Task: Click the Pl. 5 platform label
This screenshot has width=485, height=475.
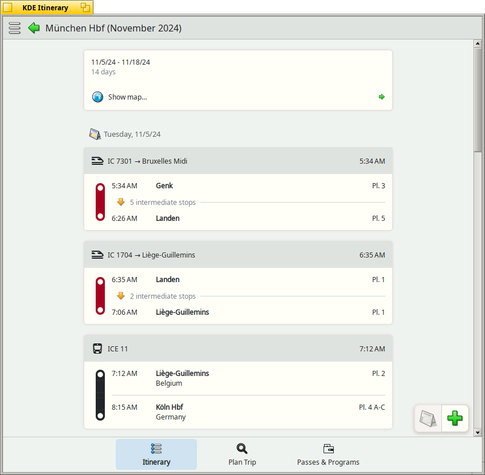Action: point(378,218)
